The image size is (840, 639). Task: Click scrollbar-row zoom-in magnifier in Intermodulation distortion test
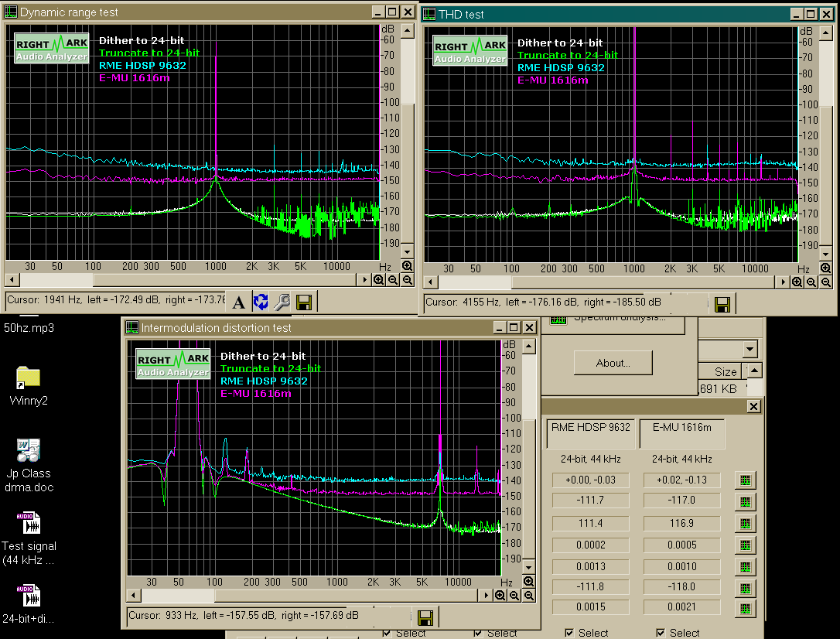500,595
